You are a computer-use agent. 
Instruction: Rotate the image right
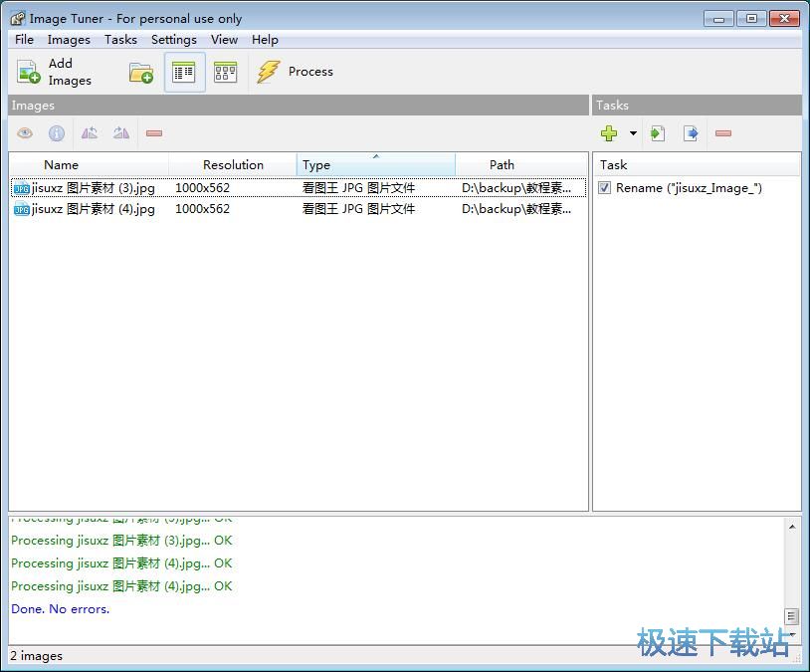click(121, 133)
